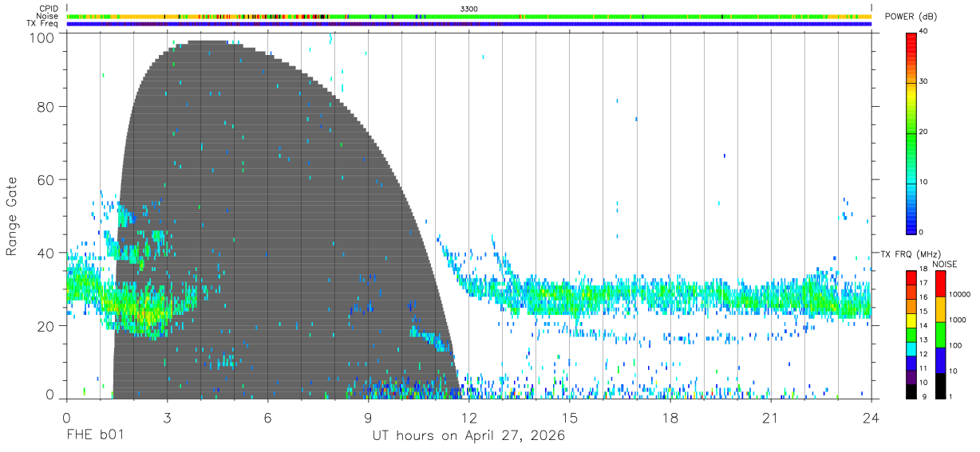Viewport: 980px width, 452px height.
Task: Click the TX frequency indicator strip at top
Action: 468,24
